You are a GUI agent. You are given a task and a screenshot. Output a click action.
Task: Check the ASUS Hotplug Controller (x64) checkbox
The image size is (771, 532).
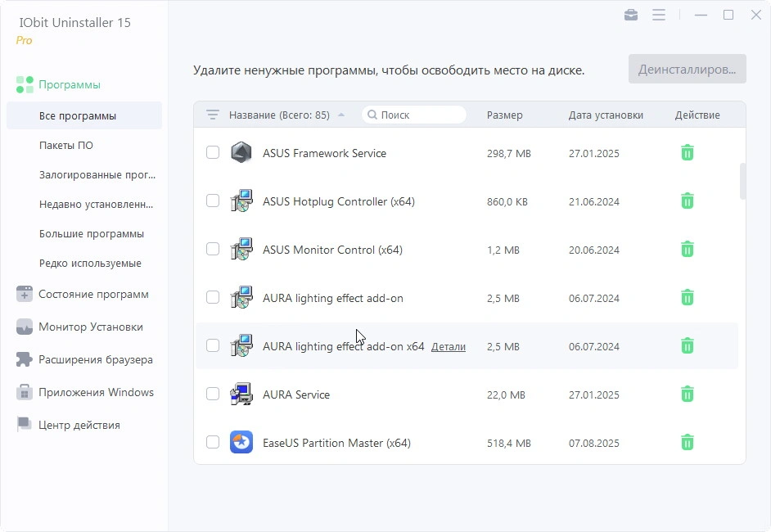[213, 201]
